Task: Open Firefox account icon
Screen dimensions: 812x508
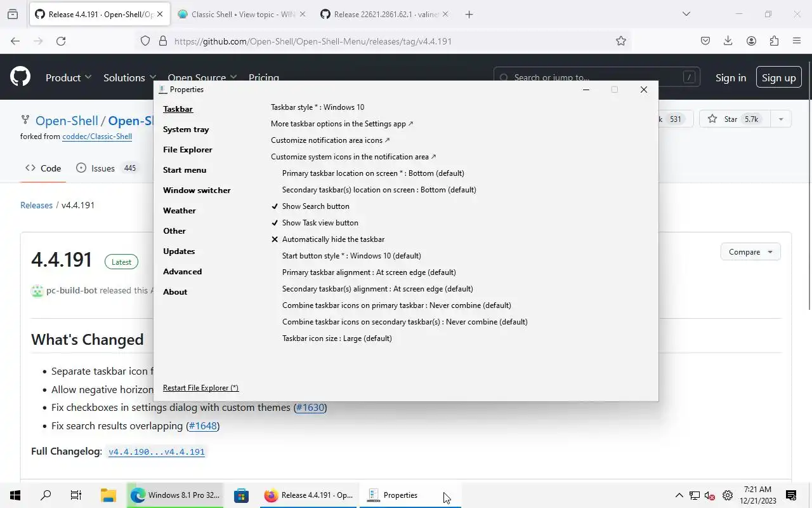Action: [x=751, y=41]
